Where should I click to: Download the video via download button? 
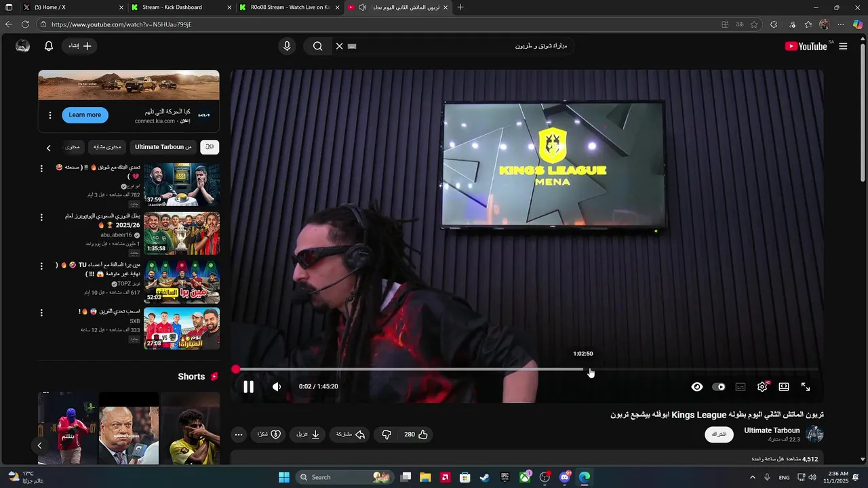(308, 434)
